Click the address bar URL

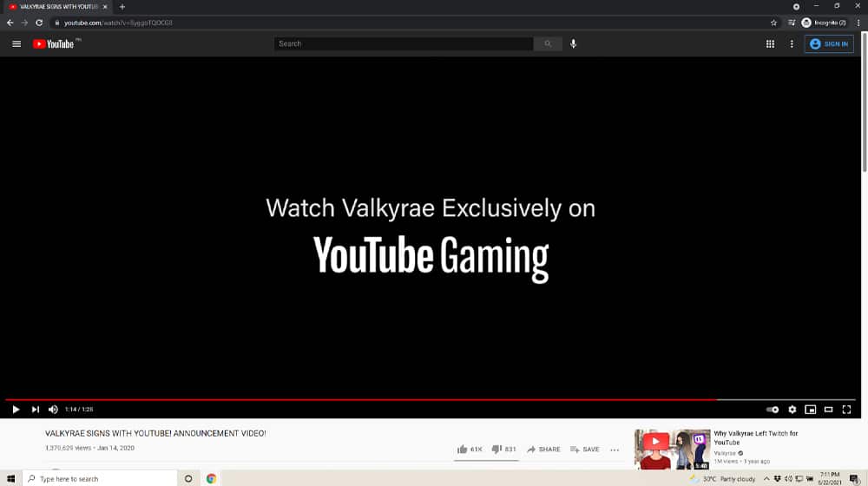tap(118, 23)
